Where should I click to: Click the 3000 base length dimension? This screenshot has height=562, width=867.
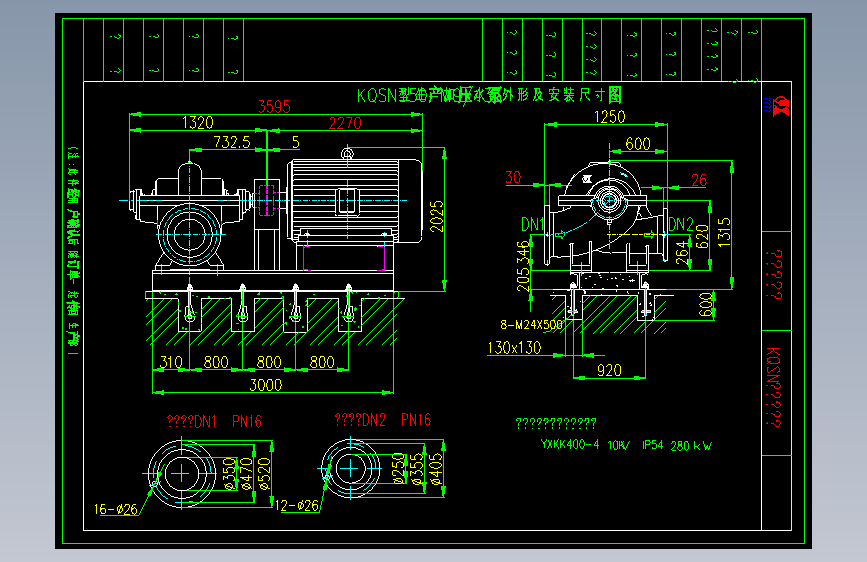pos(265,385)
